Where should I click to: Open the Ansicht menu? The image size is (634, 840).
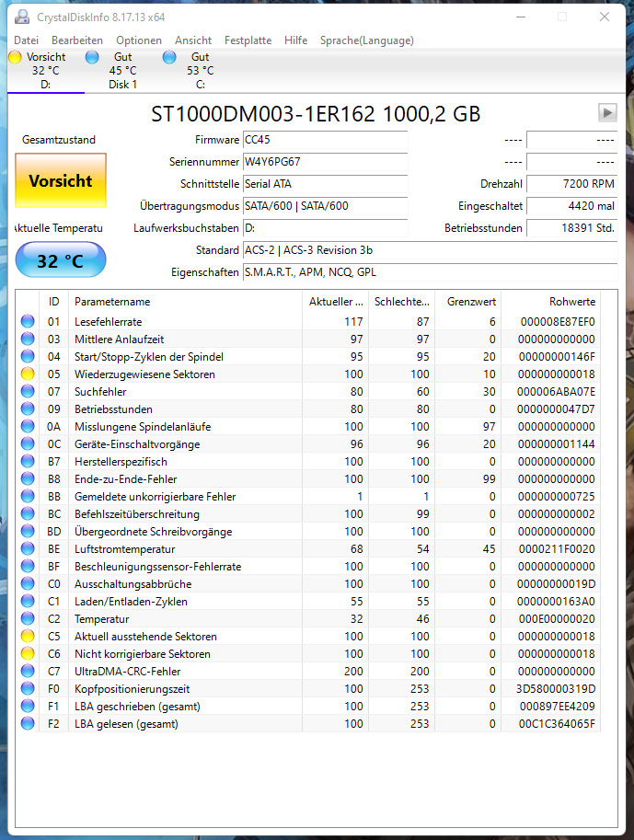tap(193, 40)
